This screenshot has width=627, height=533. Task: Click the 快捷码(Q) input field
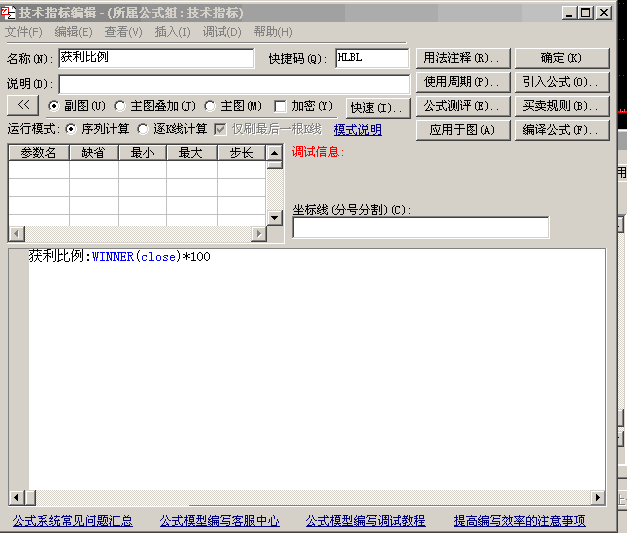tap(372, 58)
